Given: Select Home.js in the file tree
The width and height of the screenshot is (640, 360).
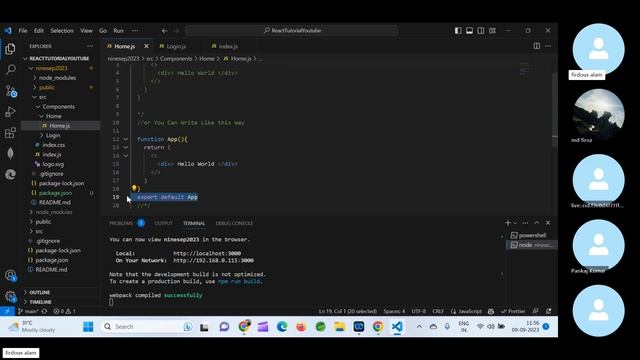Looking at the screenshot, I should (60, 126).
